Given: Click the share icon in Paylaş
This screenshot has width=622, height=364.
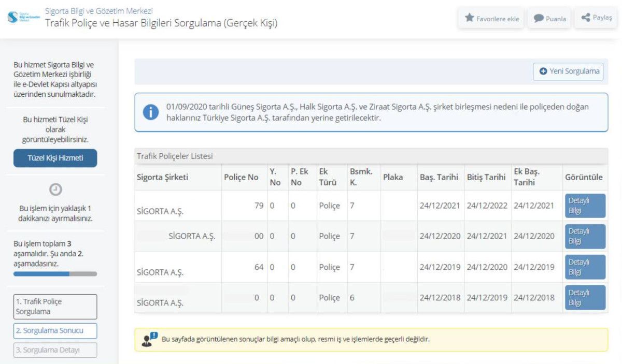Looking at the screenshot, I should (586, 18).
